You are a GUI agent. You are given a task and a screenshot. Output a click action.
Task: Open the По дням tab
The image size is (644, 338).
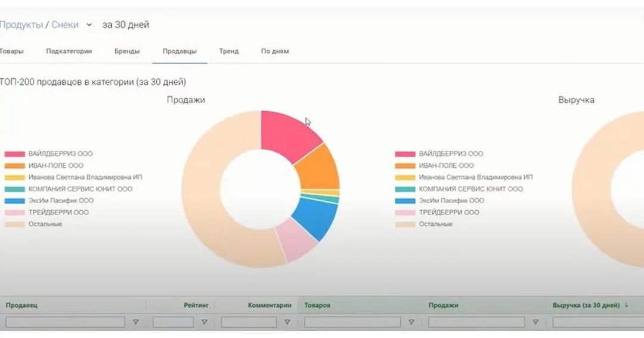tap(275, 51)
